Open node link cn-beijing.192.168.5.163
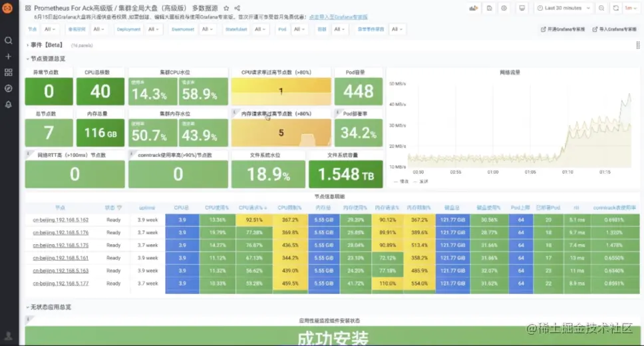The height and width of the screenshot is (346, 644). [61, 271]
